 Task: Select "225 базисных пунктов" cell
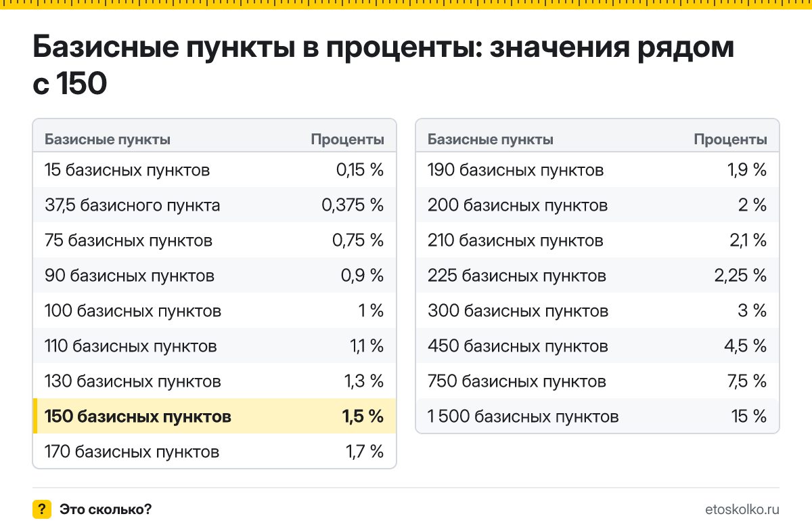click(x=517, y=276)
